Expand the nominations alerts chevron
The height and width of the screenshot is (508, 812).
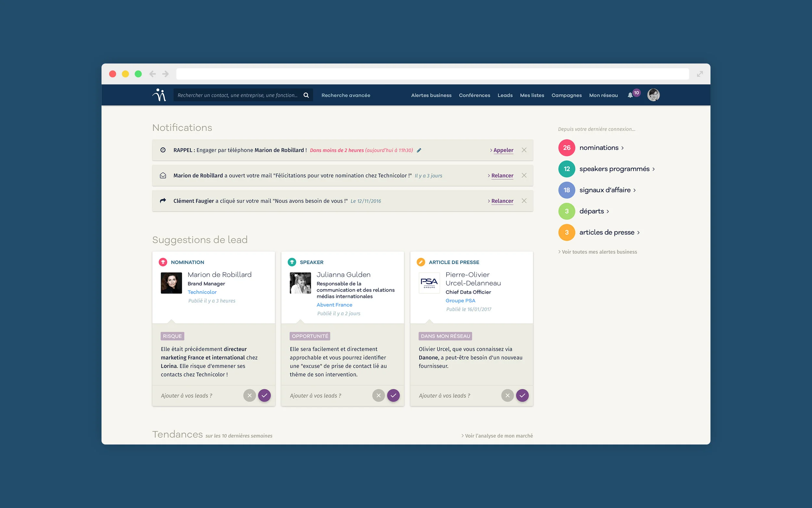pyautogui.click(x=622, y=148)
